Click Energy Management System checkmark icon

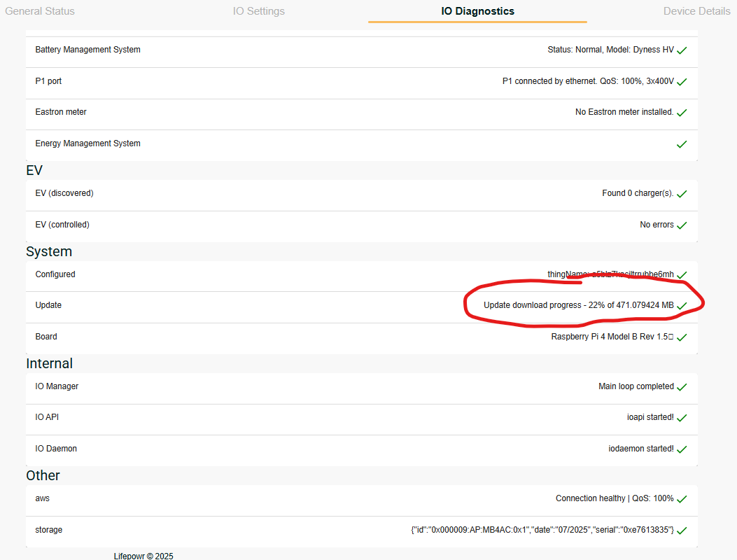pos(682,144)
